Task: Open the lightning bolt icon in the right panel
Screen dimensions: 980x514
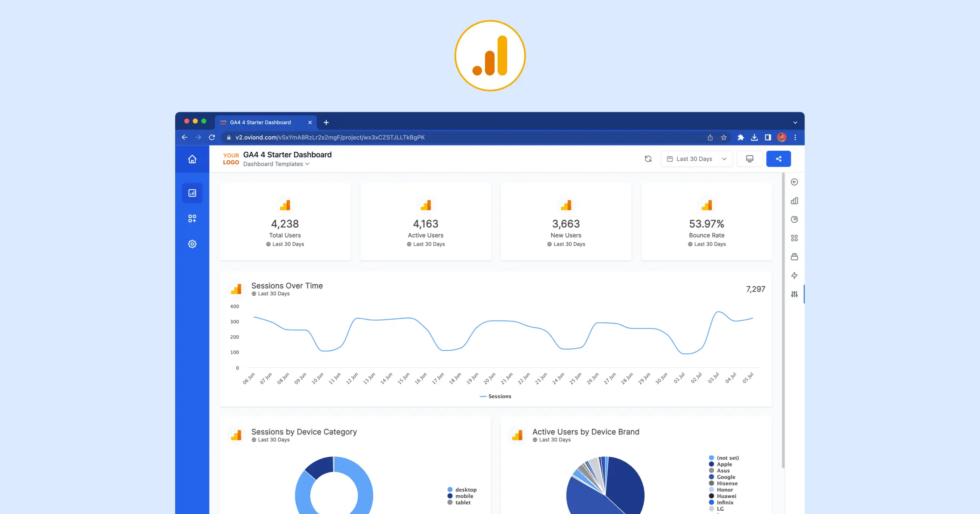Action: [794, 275]
